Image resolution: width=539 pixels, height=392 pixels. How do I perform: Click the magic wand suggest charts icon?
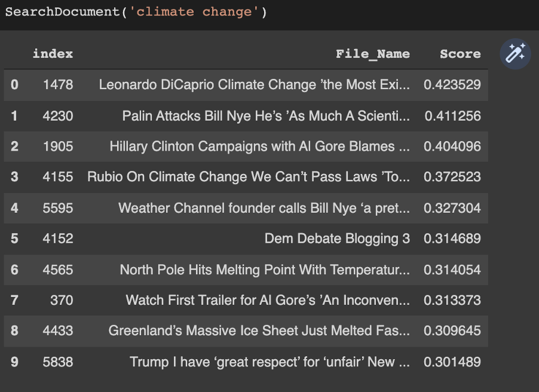(515, 54)
